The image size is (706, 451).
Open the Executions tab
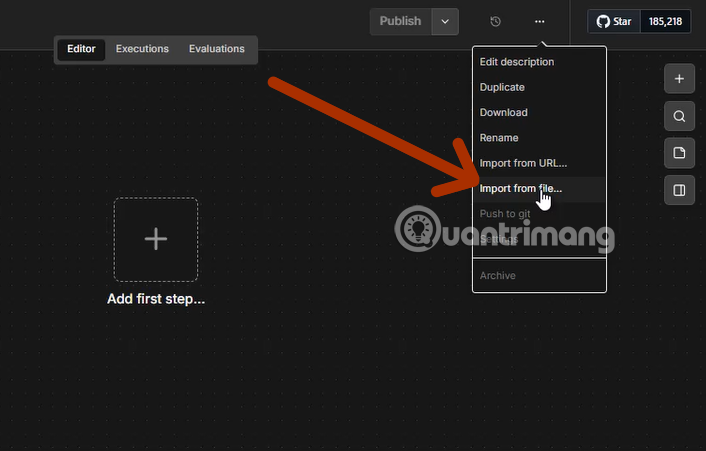[x=142, y=49]
